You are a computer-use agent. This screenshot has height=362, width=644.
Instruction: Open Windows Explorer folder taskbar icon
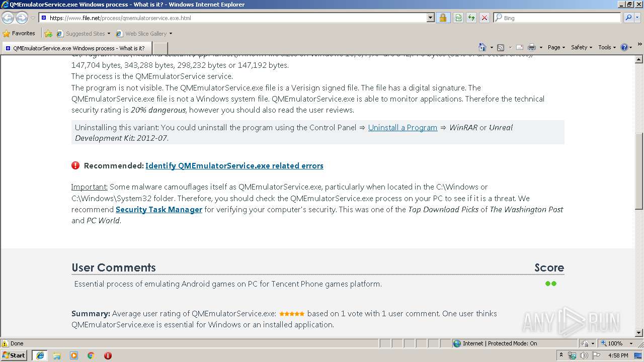[x=57, y=355]
